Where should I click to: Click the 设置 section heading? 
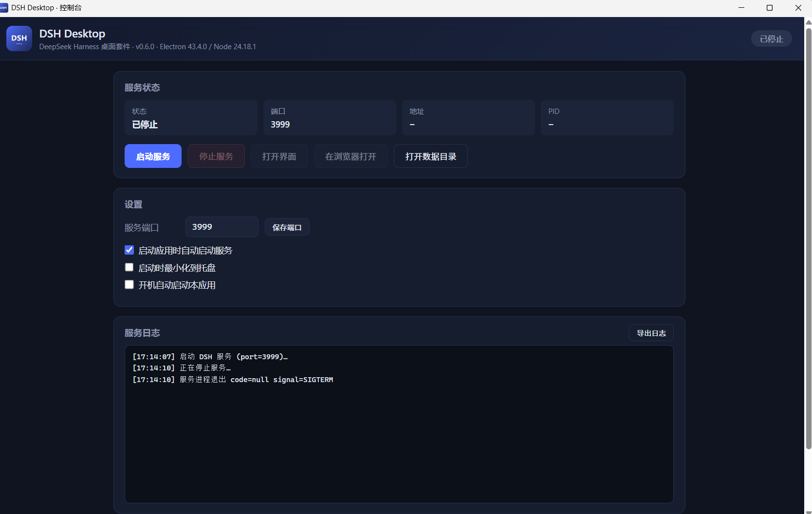point(133,204)
